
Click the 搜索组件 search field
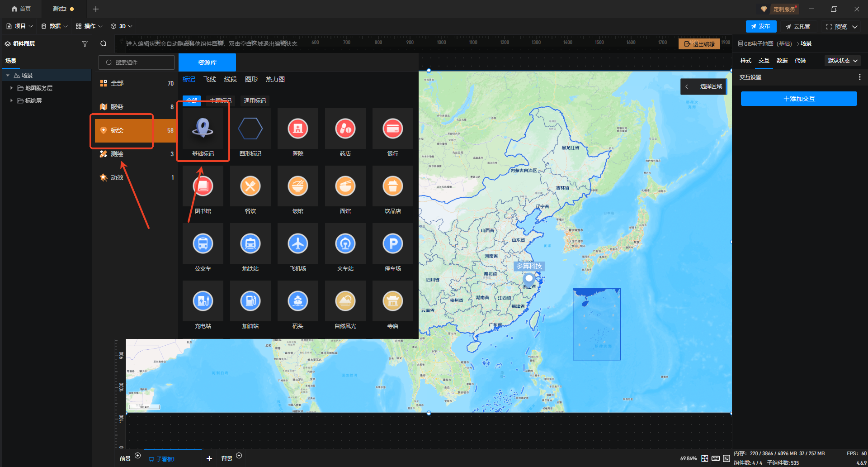click(137, 62)
